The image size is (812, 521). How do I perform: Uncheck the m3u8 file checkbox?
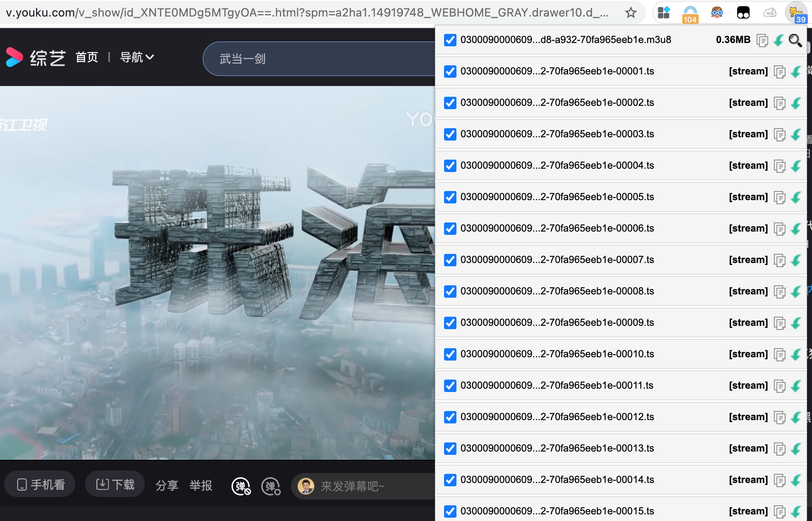point(450,40)
